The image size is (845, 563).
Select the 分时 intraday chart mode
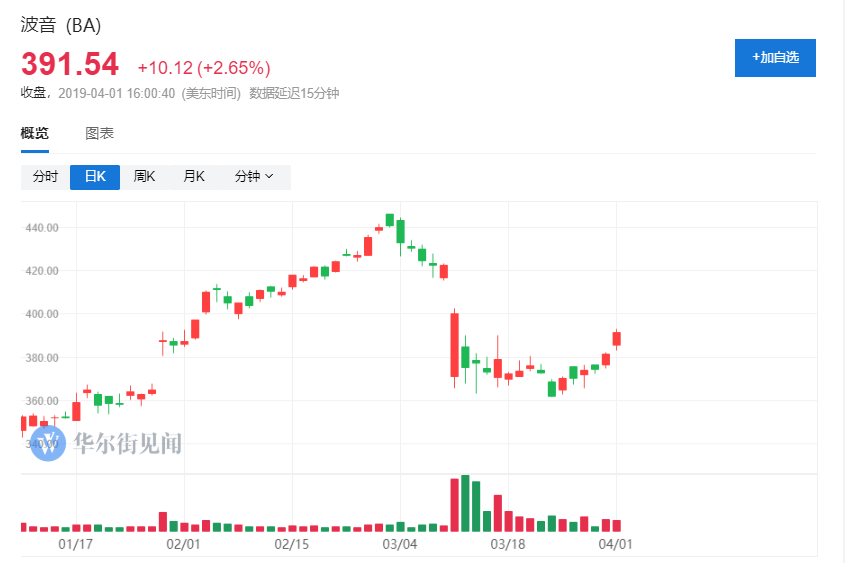[x=45, y=177]
